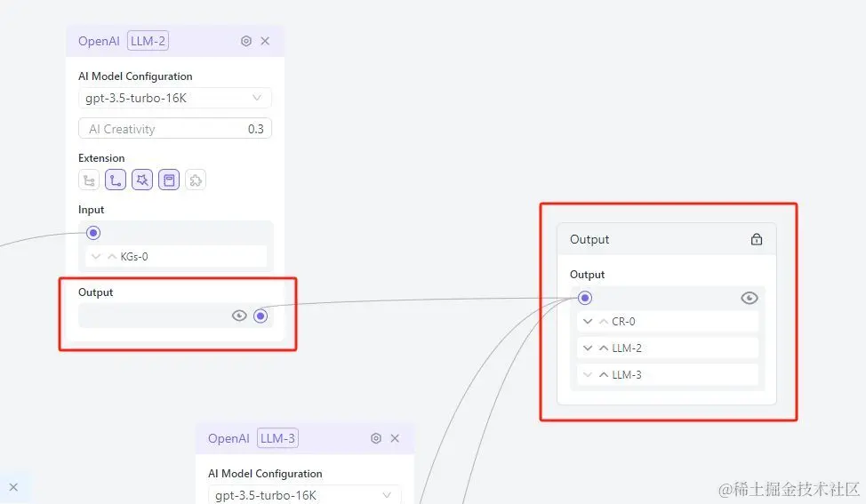Click the input connector port of the Output node
Image resolution: width=866 pixels, height=504 pixels.
point(585,298)
